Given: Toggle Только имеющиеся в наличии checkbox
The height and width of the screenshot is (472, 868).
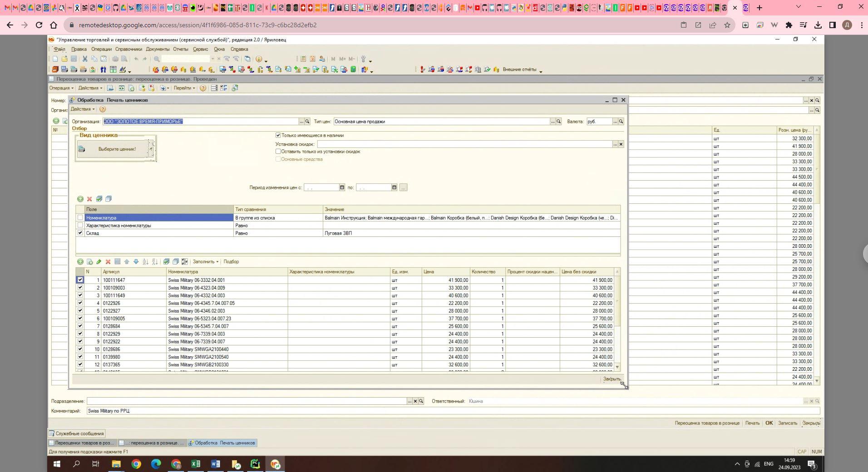Looking at the screenshot, I should [278, 135].
